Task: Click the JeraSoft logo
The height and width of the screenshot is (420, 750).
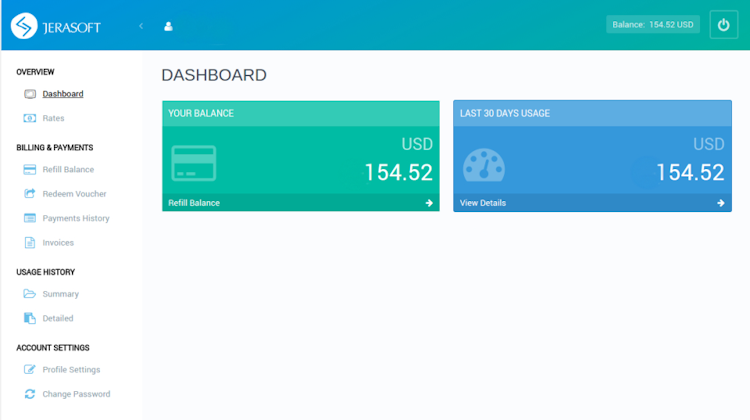Action: [55, 26]
